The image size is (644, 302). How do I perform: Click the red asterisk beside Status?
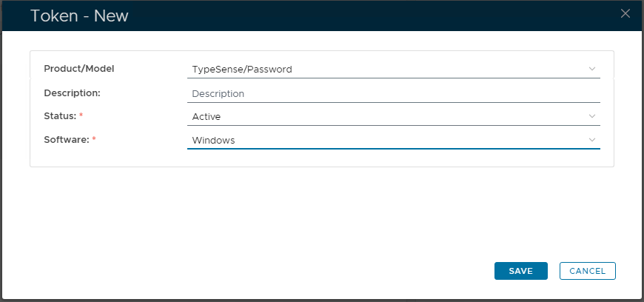point(81,116)
